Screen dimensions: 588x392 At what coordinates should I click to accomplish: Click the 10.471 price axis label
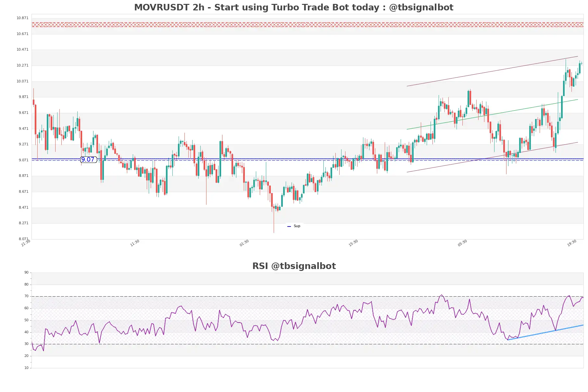22,49
